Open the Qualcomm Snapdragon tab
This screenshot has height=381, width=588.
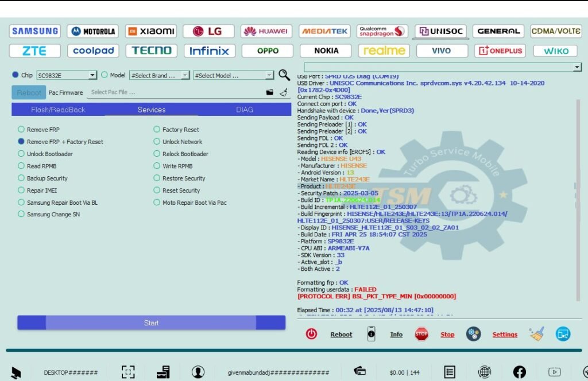click(x=382, y=31)
